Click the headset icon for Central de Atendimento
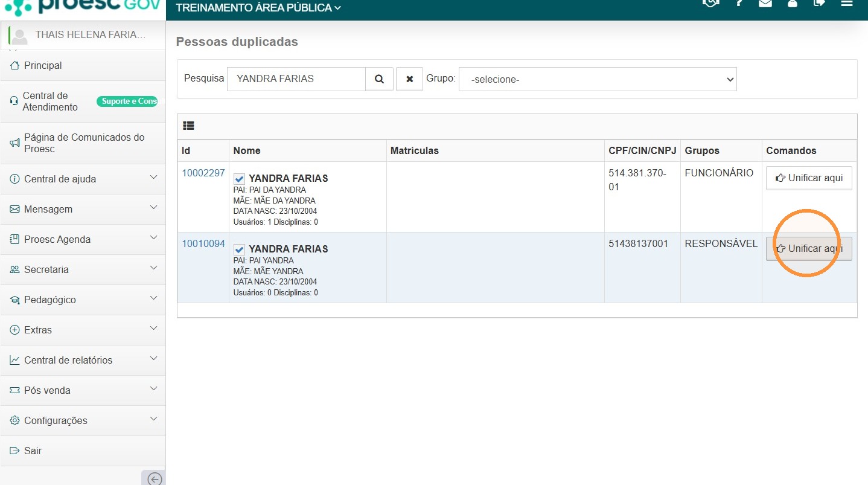 click(x=14, y=101)
